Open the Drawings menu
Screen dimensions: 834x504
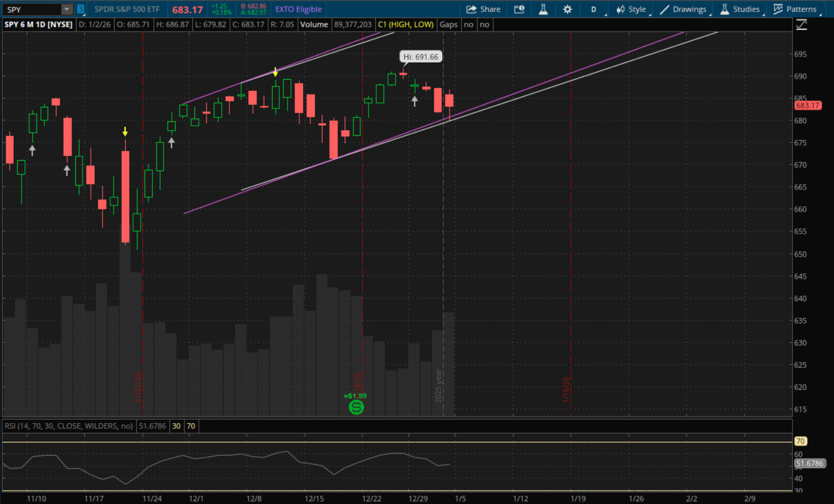click(x=683, y=9)
